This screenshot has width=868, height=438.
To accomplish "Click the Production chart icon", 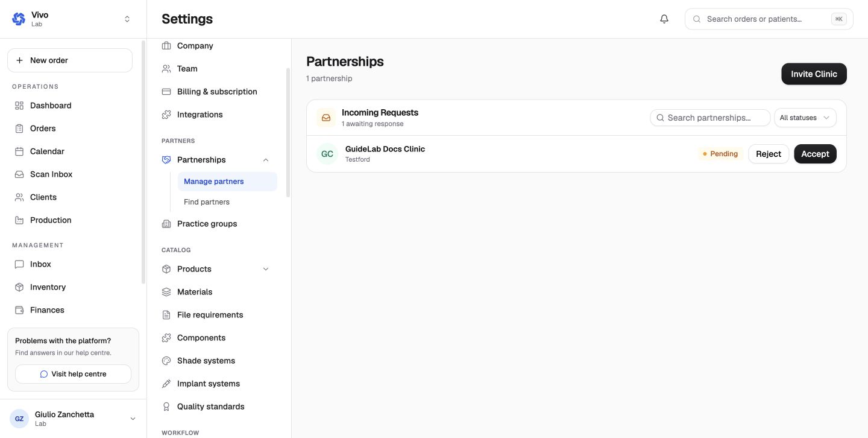I will click(19, 220).
